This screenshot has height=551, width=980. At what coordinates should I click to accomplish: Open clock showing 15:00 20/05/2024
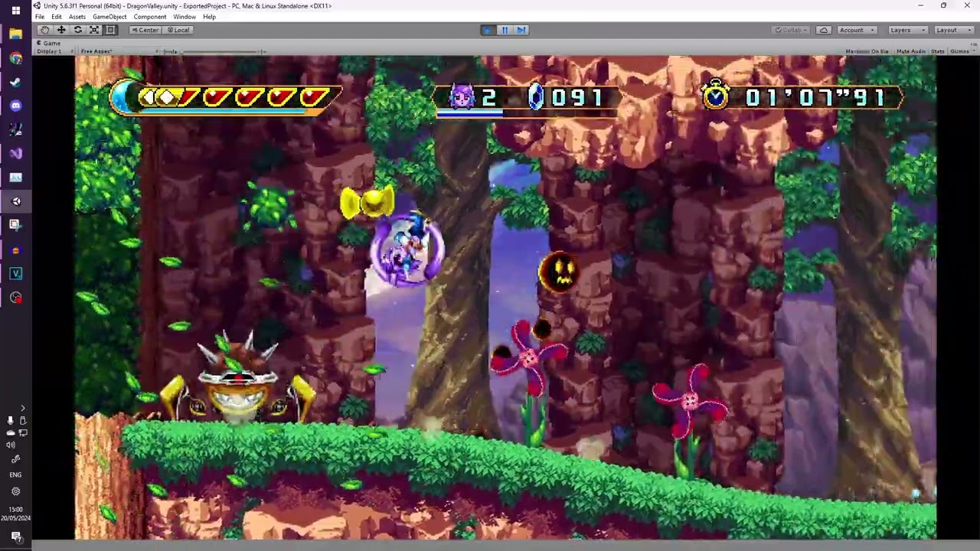(x=15, y=514)
